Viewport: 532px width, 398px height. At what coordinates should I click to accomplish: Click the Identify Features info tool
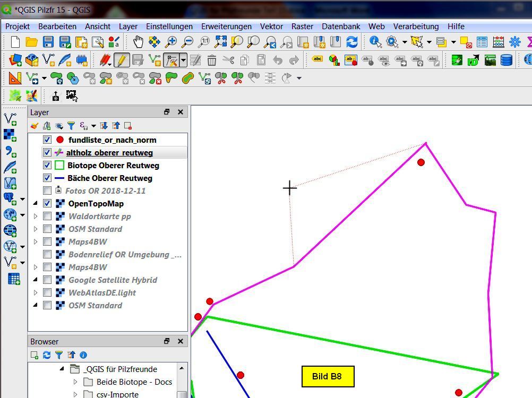coord(375,42)
